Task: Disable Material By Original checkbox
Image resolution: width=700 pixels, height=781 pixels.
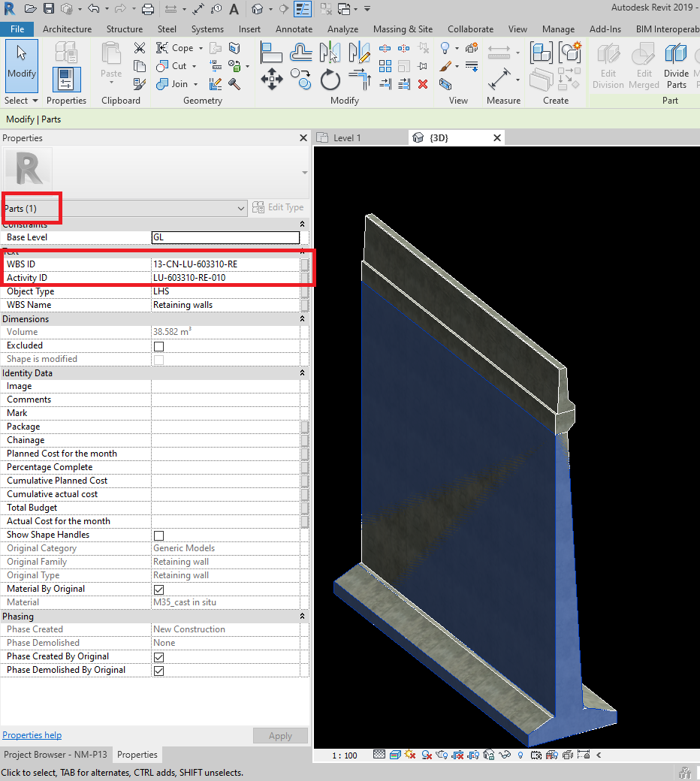Action: [x=158, y=590]
